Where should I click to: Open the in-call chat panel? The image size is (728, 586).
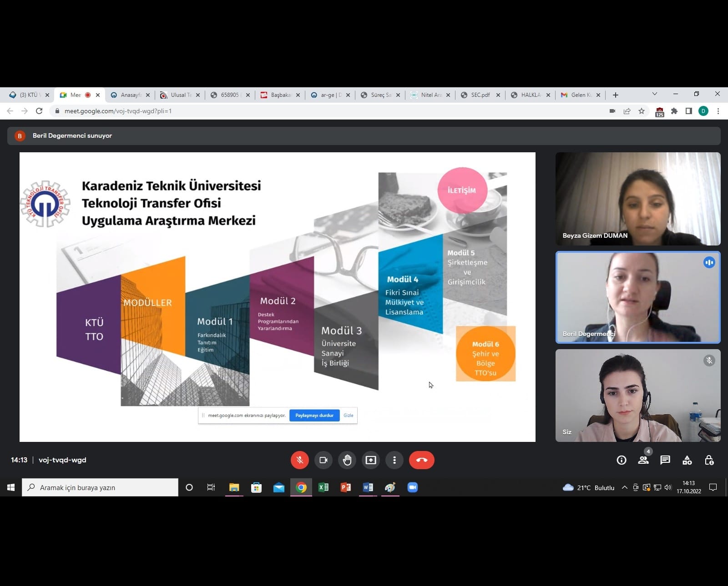click(665, 460)
